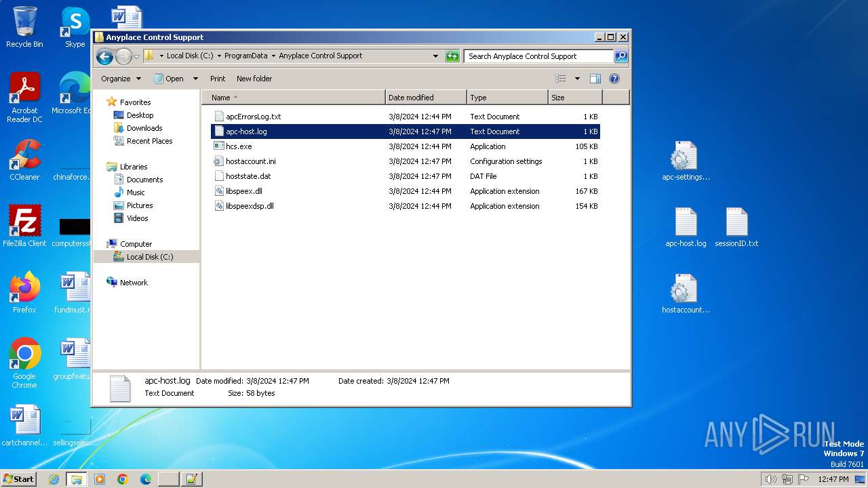Select apc-settings desktop file icon

point(686,161)
